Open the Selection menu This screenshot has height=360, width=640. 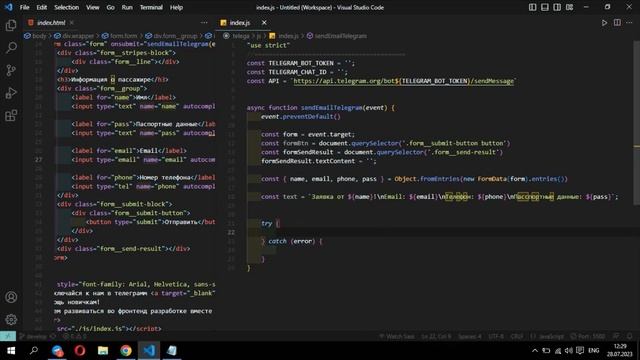[67, 7]
